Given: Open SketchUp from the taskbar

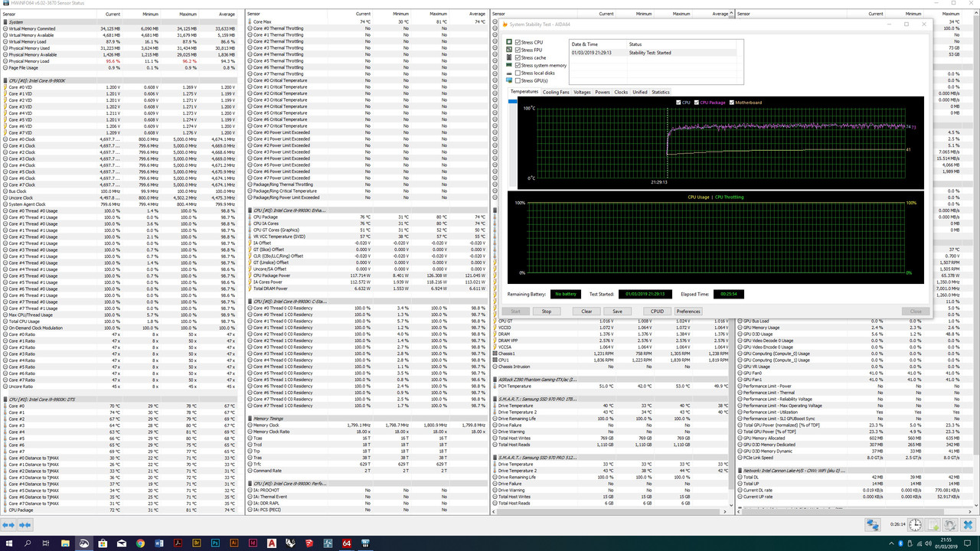Looking at the screenshot, I should (309, 543).
